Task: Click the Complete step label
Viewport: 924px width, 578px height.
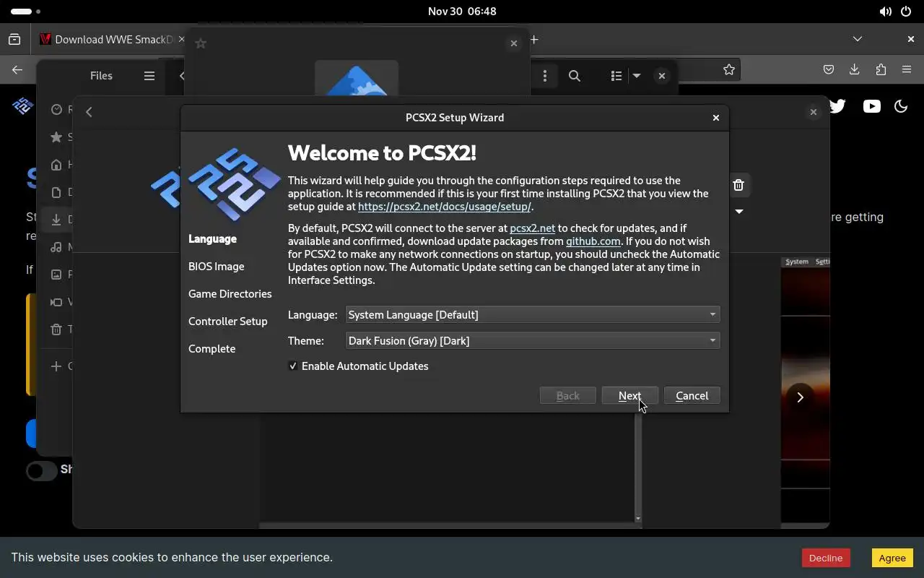Action: [212, 349]
